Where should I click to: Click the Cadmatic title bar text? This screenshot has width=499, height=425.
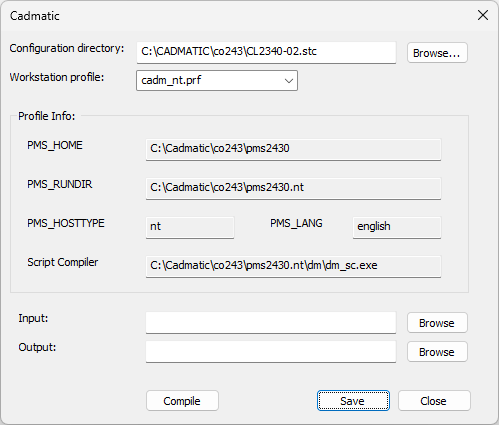click(x=35, y=16)
